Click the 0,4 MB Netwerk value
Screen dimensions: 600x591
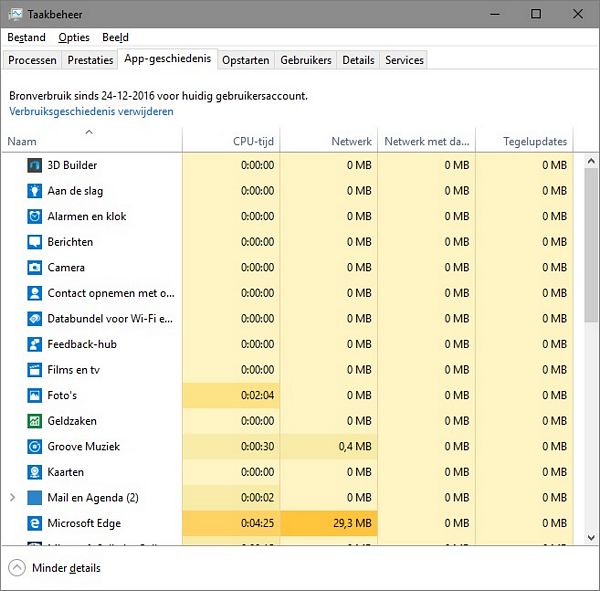(355, 447)
